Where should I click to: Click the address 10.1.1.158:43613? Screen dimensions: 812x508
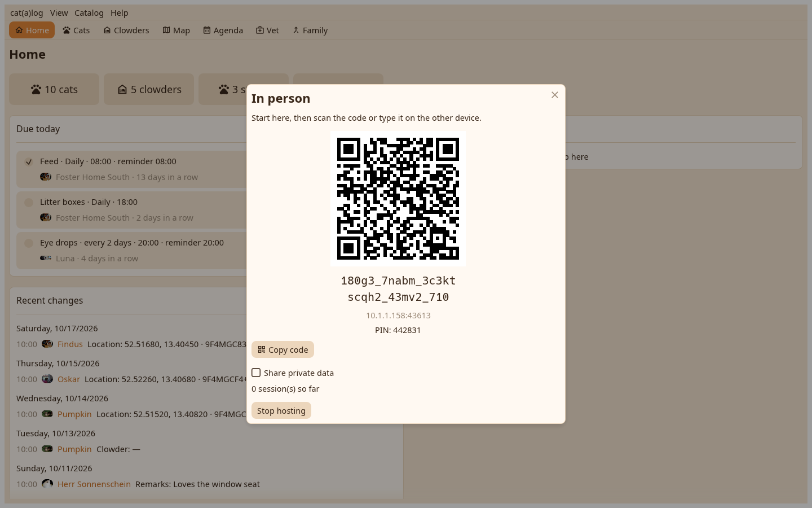[398, 316]
